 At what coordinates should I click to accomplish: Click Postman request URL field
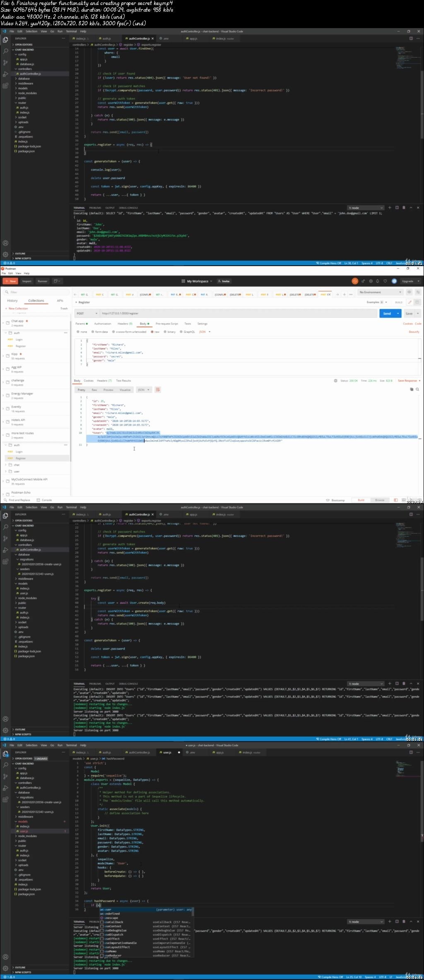coord(238,313)
